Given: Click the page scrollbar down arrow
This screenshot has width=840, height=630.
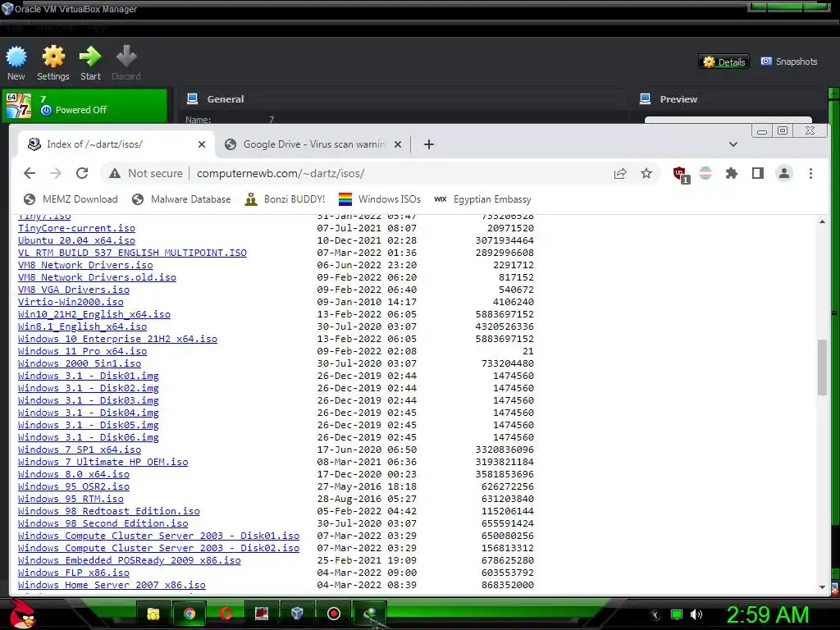Looking at the screenshot, I should tap(822, 587).
